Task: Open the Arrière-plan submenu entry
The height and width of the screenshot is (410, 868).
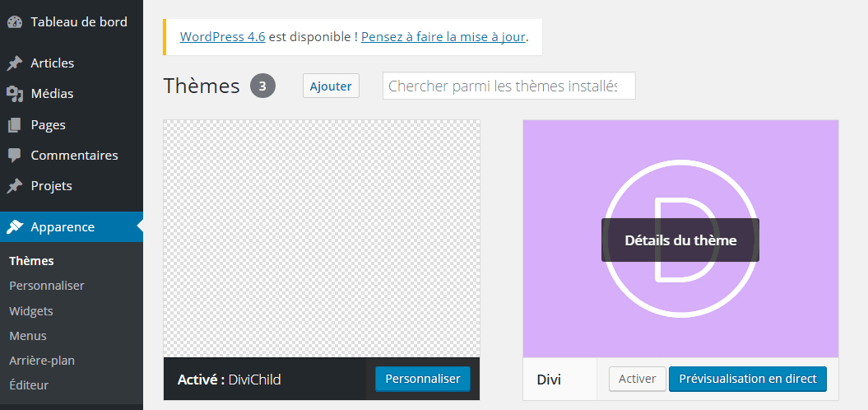Action: (x=42, y=361)
